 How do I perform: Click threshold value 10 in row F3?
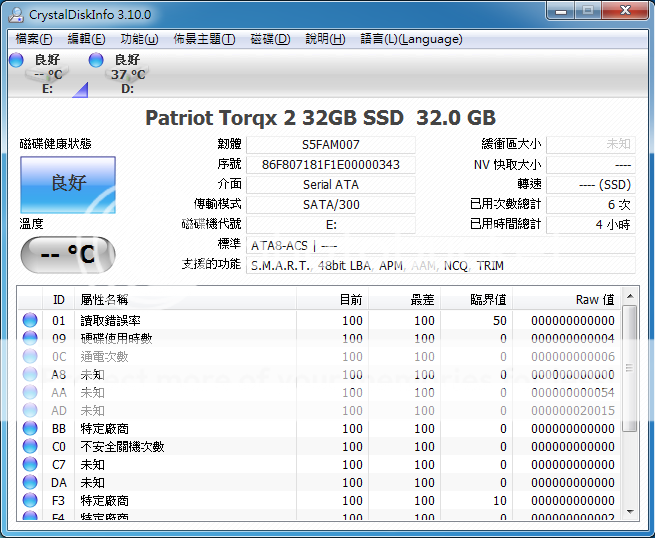(500, 501)
